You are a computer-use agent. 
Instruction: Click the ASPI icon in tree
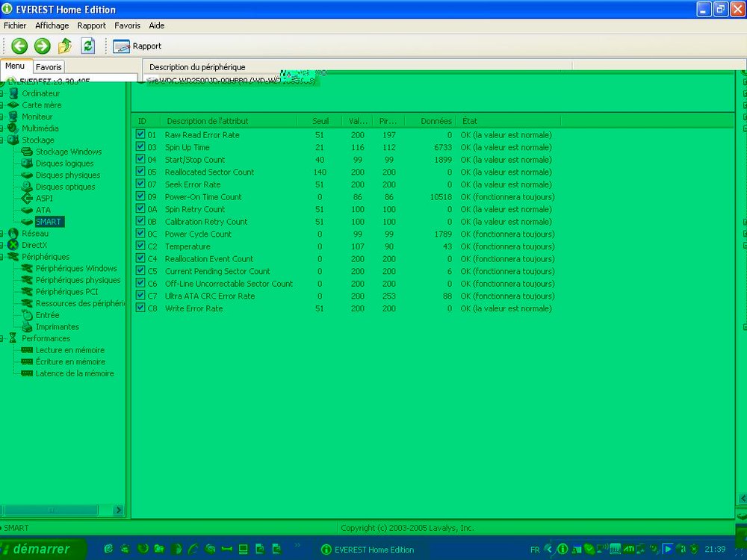click(x=27, y=198)
